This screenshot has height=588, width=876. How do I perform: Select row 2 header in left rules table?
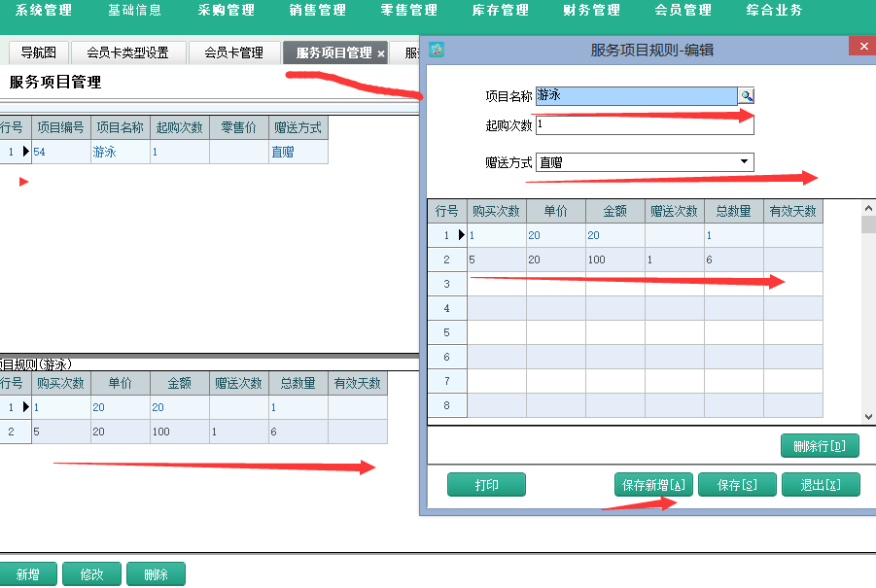click(x=16, y=432)
